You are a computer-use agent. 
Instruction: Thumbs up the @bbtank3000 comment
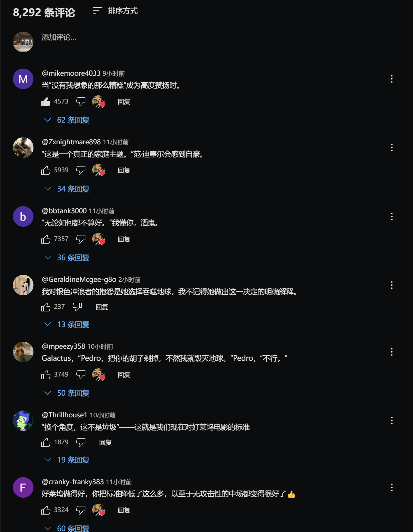(x=46, y=239)
